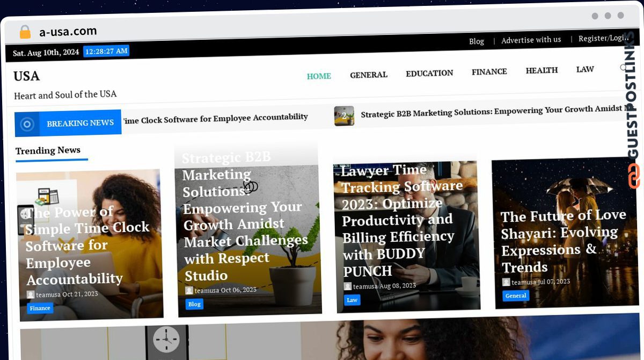
Task: Open the Register/Login link
Action: pyautogui.click(x=603, y=38)
